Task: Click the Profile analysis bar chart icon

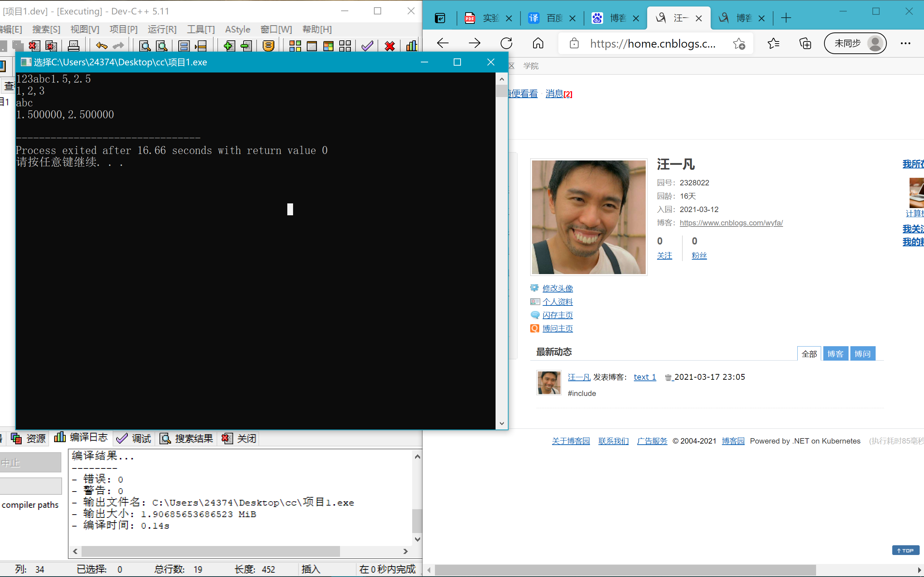Action: [x=411, y=46]
